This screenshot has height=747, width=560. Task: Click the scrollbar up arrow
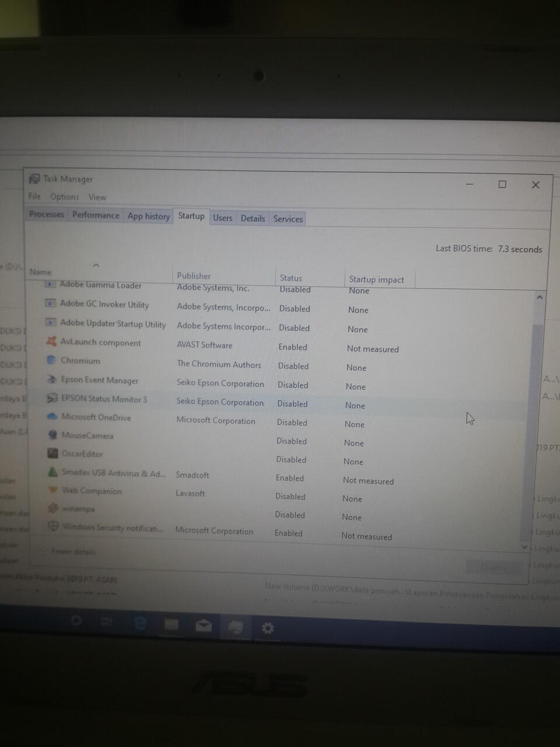(x=540, y=298)
